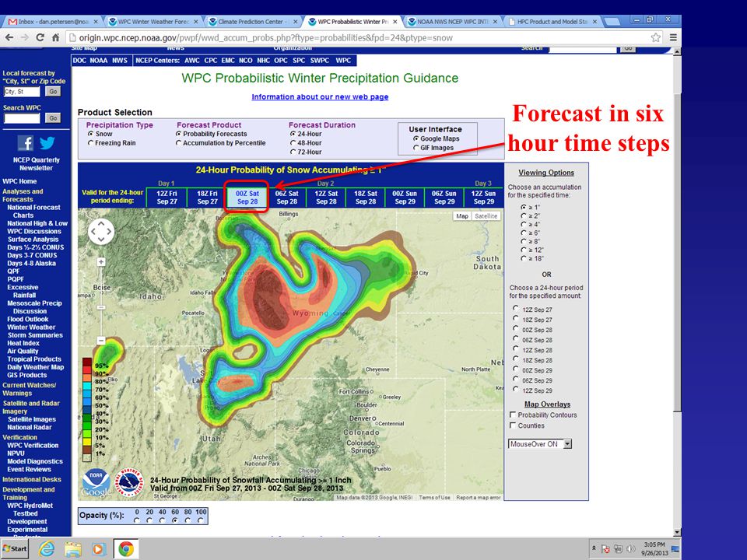
Task: Click the City, St input field
Action: [x=22, y=92]
